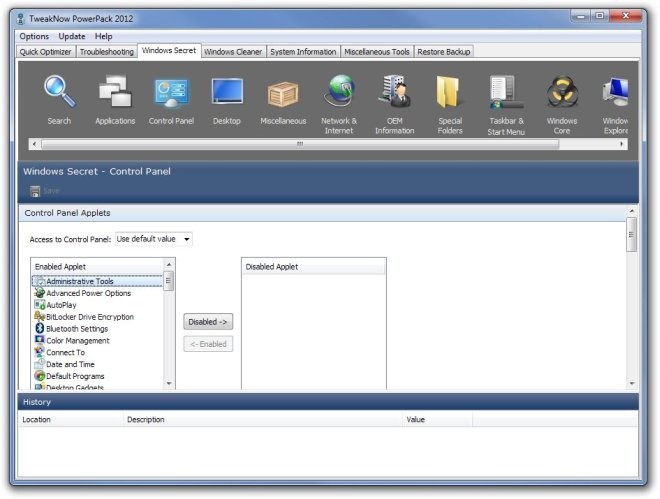This screenshot has width=660, height=499.
Task: Open the Search magnifier icon
Action: coord(59,91)
